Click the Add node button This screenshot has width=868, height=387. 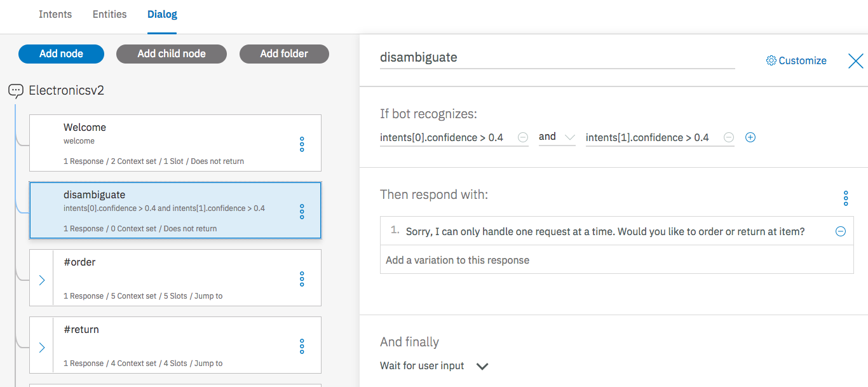point(61,53)
